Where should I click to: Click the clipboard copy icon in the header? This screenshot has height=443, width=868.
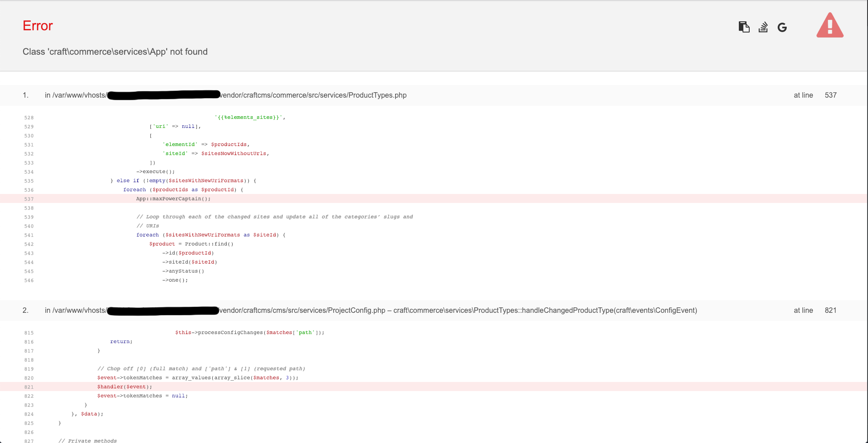coord(744,27)
